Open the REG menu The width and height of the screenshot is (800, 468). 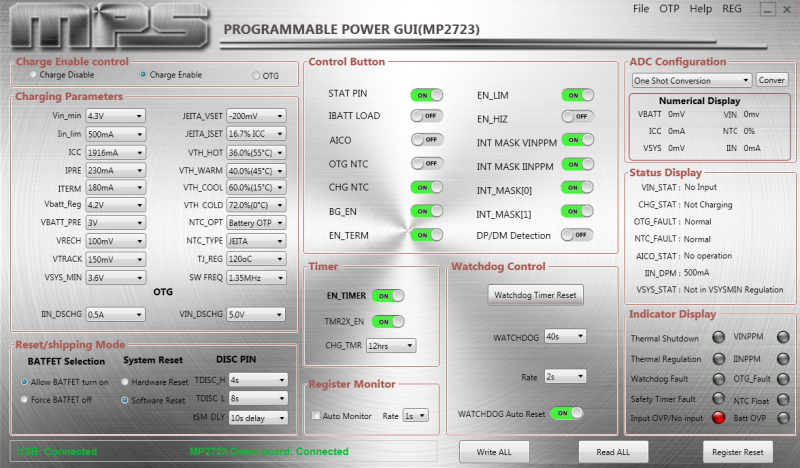coord(732,9)
